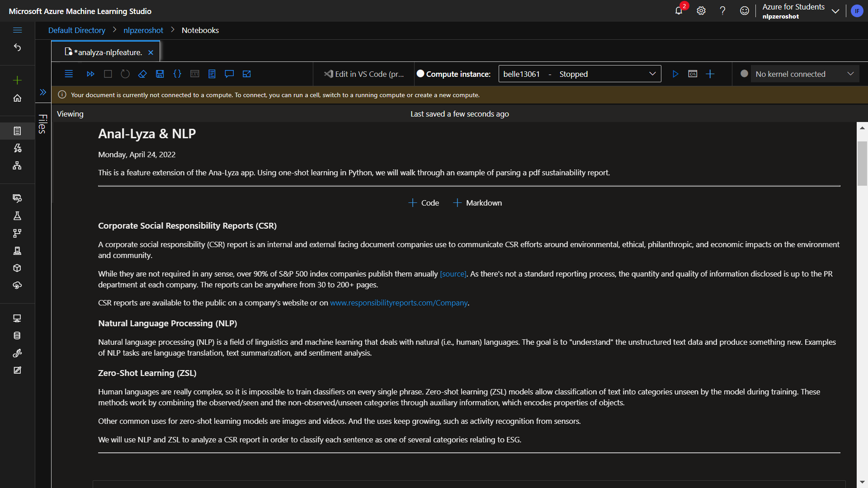Expand Azure for Students account chevron

(x=835, y=11)
